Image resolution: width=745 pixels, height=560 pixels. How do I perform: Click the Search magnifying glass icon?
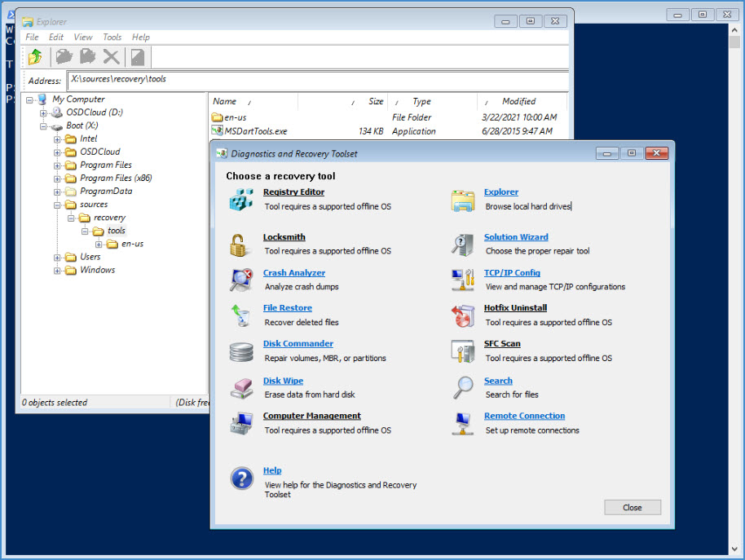click(463, 387)
